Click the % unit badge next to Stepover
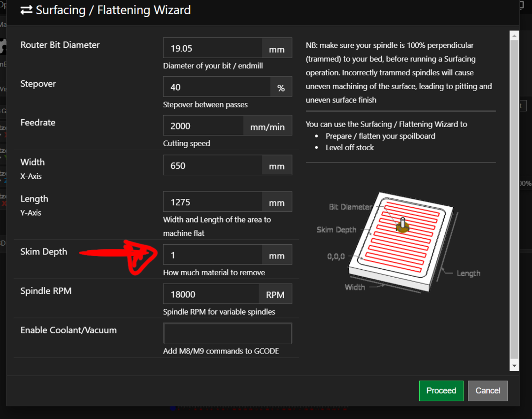This screenshot has width=532, height=419. [x=281, y=87]
